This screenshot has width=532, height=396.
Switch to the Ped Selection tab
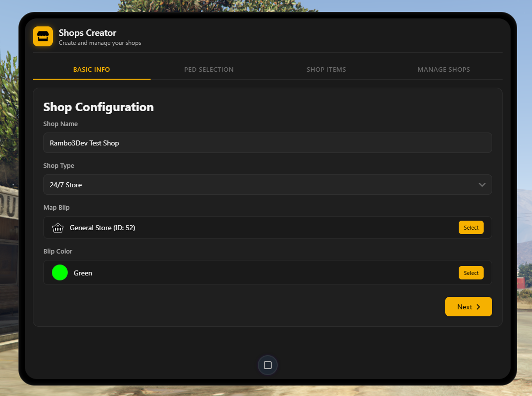[209, 70]
